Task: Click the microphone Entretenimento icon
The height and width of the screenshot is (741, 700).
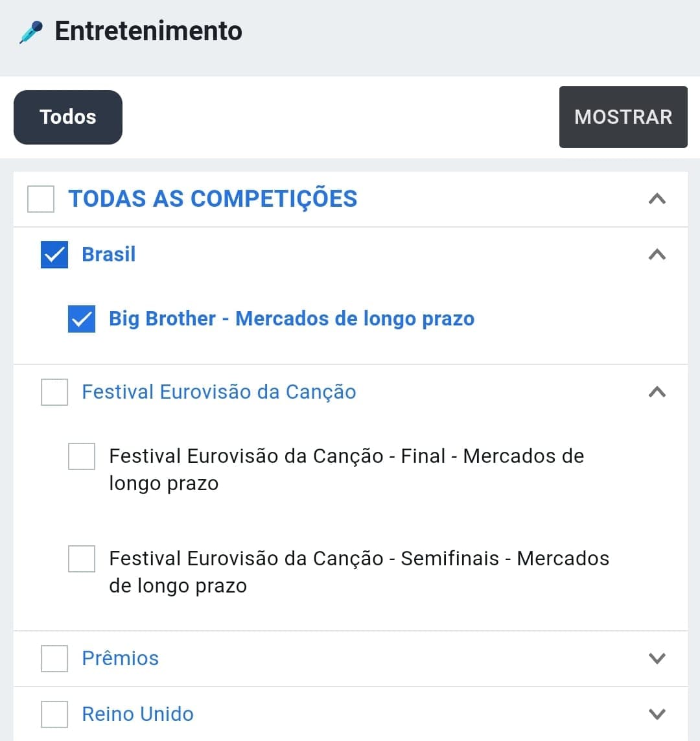Action: [31, 32]
